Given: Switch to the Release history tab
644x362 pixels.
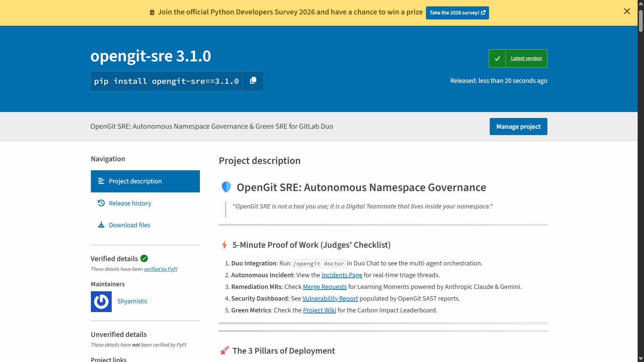Looking at the screenshot, I should coord(130,203).
